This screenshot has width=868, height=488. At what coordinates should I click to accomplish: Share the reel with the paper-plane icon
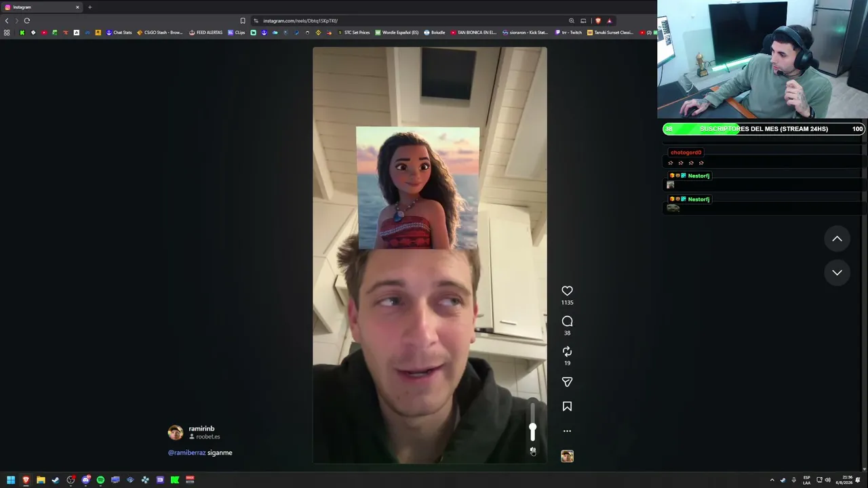click(567, 382)
